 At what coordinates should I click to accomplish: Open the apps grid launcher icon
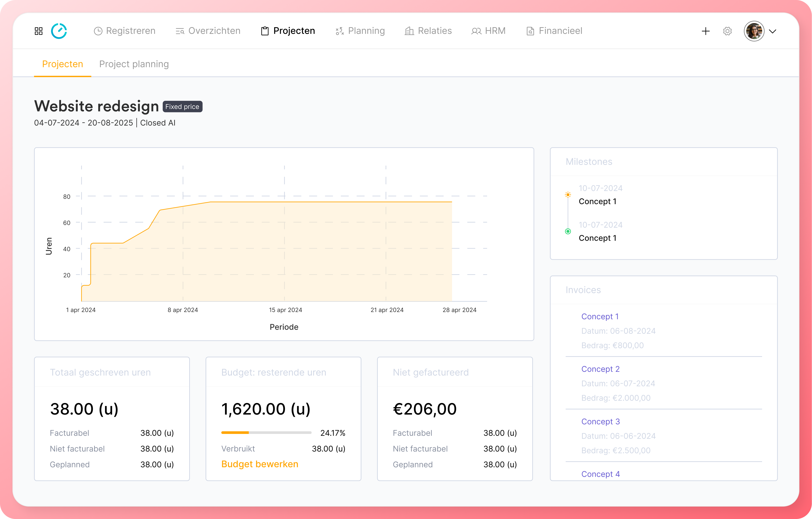click(39, 31)
